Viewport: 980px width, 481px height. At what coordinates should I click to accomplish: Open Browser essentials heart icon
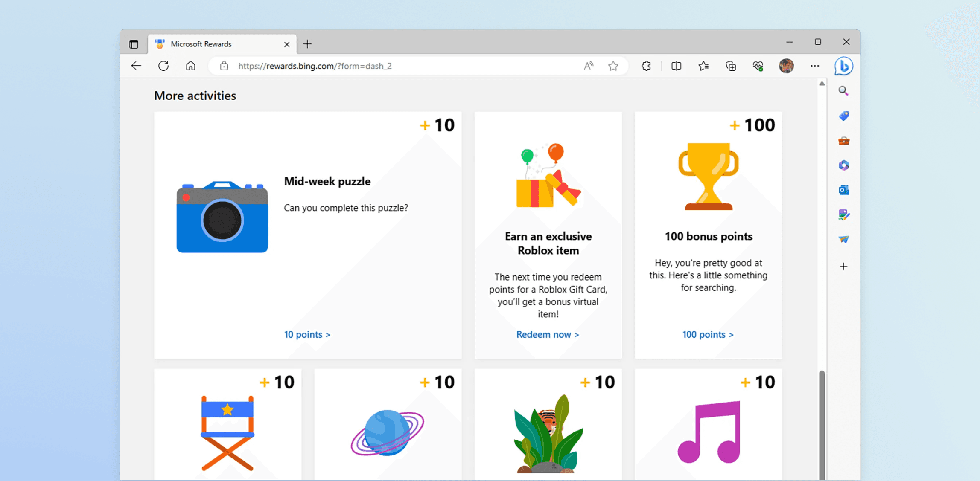coord(758,66)
